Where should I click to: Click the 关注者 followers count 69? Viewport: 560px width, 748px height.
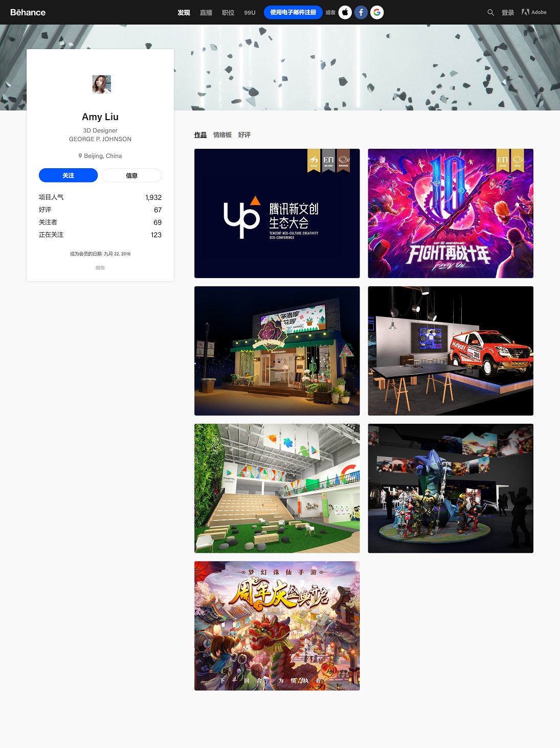[x=158, y=222]
